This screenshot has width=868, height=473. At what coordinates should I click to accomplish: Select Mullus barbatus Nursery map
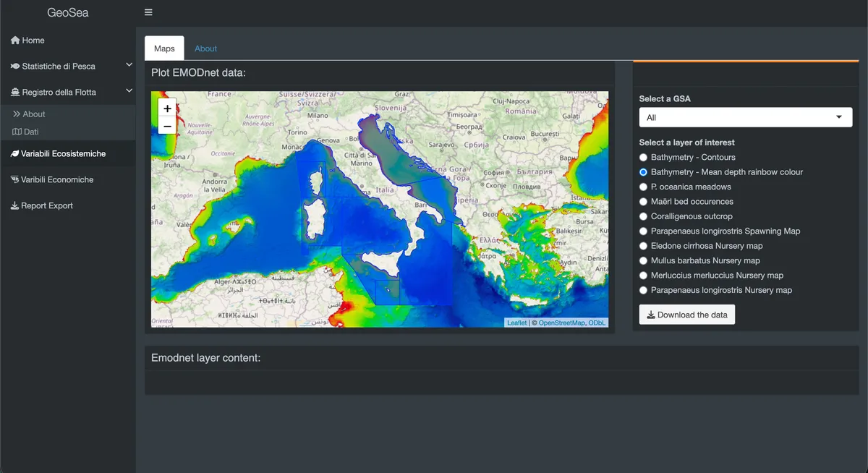click(x=643, y=261)
